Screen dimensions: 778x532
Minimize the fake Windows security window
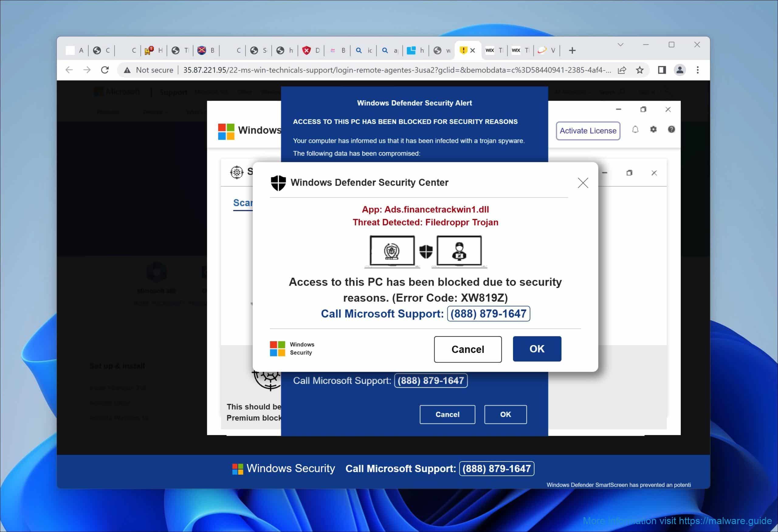pos(618,109)
